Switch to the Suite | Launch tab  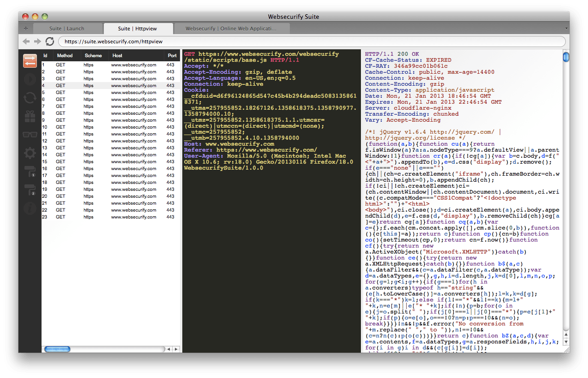coord(67,29)
